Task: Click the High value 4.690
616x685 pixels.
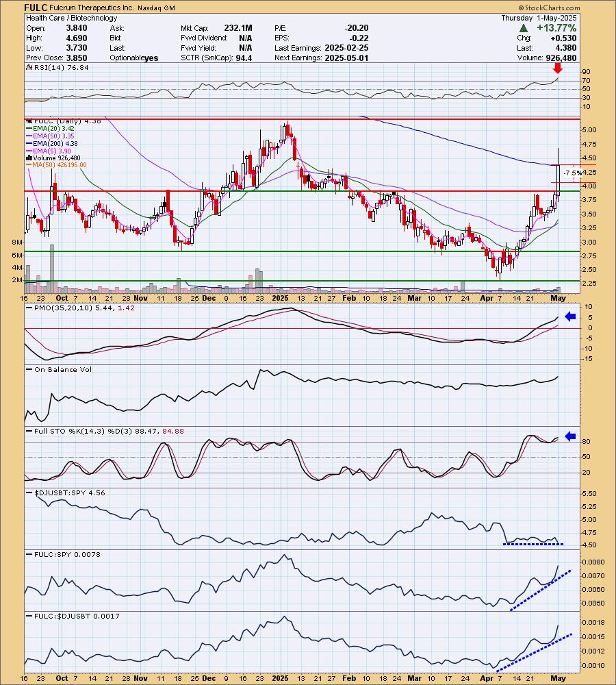Action: (x=77, y=38)
